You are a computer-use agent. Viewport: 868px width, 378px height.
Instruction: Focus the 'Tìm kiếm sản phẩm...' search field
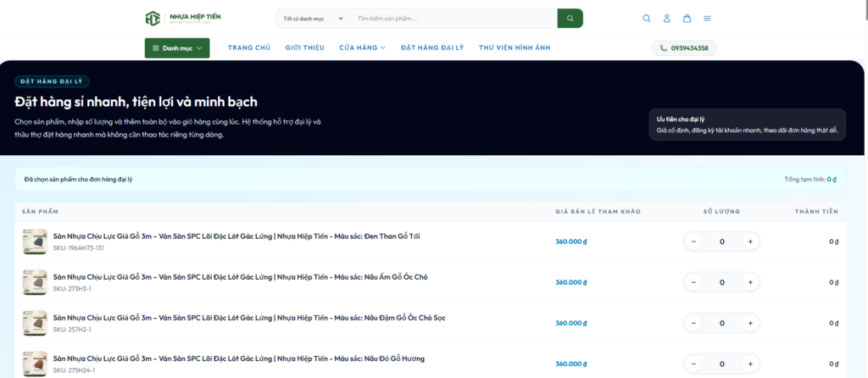pyautogui.click(x=453, y=19)
